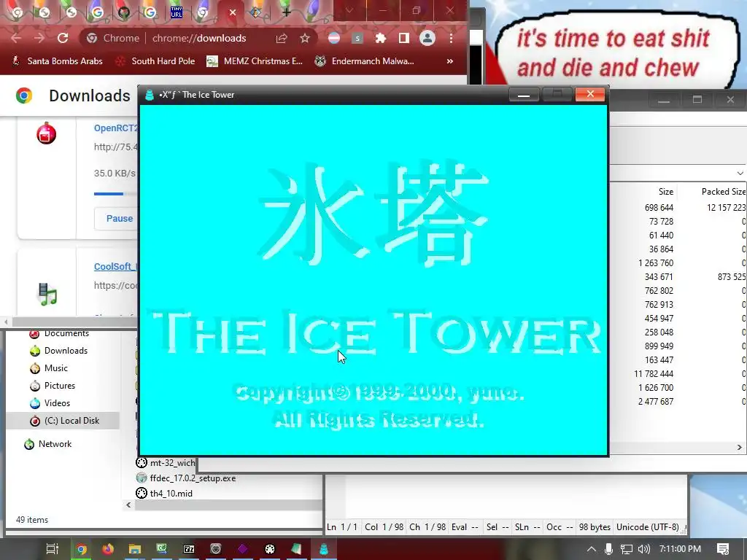Pause the OpenRCT2 download

tap(119, 219)
